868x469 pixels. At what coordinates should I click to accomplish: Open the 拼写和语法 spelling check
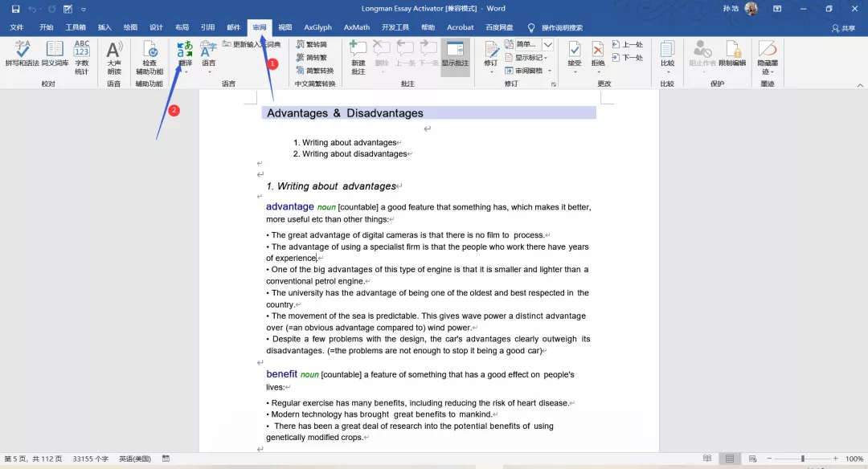click(22, 55)
